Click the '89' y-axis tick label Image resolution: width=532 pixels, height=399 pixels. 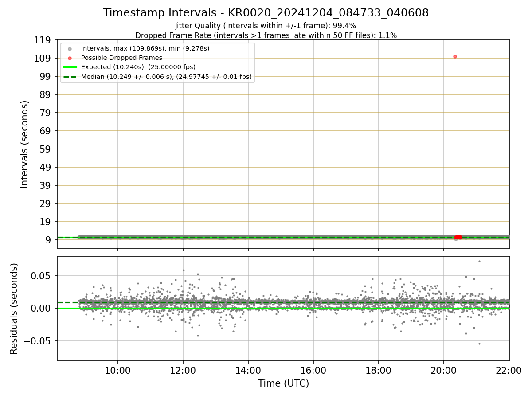46,95
